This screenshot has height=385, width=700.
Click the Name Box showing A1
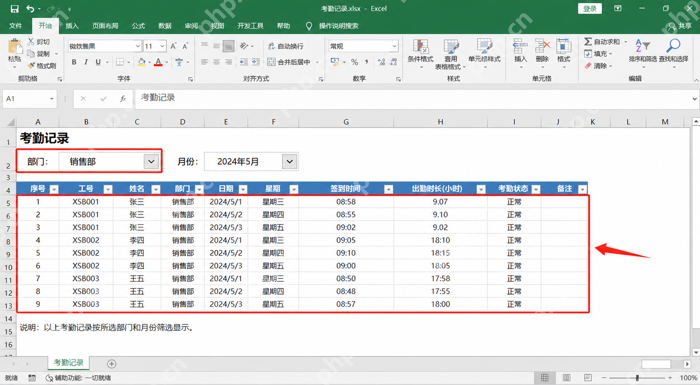(x=25, y=99)
